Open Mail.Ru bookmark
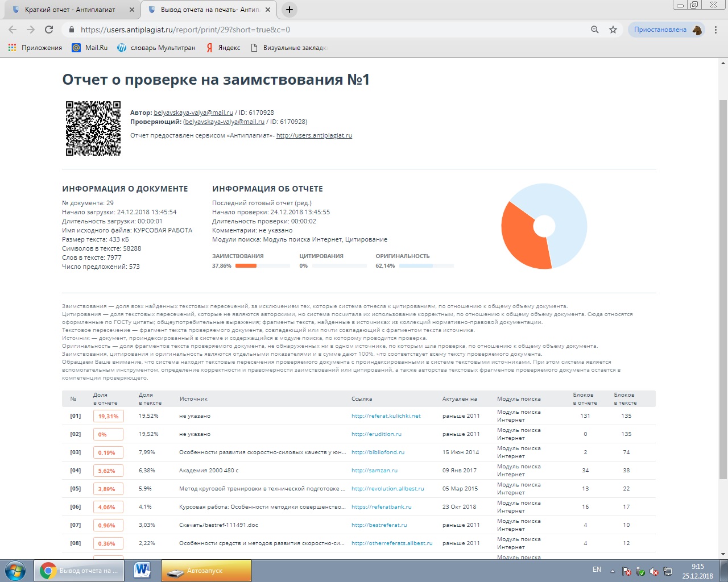This screenshot has width=728, height=582. (90, 48)
